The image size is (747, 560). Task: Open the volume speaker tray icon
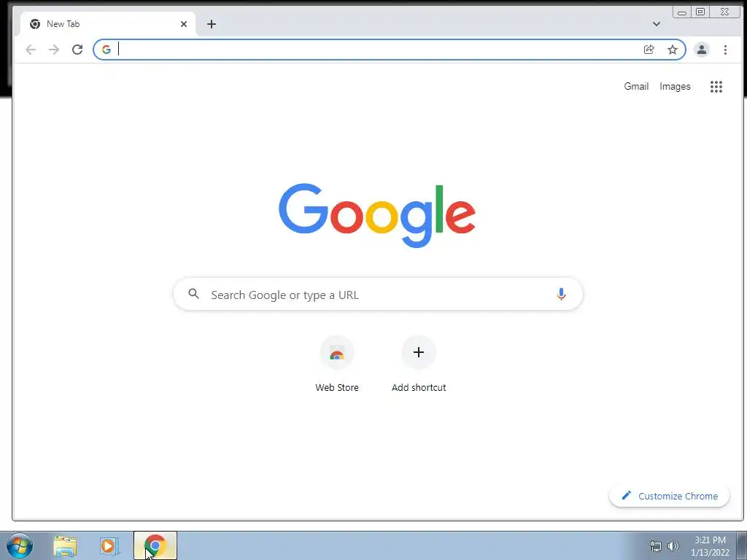click(x=673, y=545)
